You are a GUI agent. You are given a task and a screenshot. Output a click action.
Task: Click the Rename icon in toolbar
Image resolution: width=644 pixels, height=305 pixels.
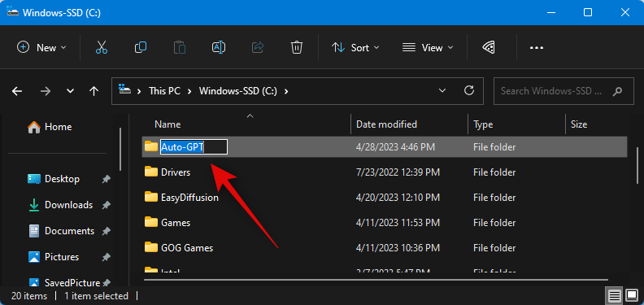click(x=219, y=48)
